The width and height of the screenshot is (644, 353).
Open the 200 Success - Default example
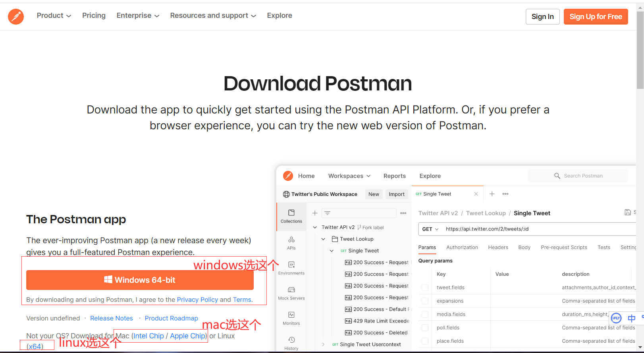click(x=377, y=309)
